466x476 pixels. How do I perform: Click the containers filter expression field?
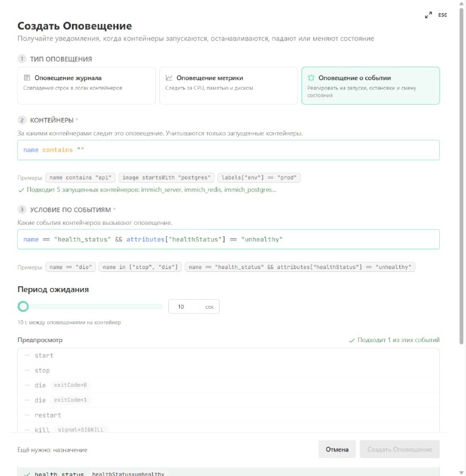coord(229,150)
